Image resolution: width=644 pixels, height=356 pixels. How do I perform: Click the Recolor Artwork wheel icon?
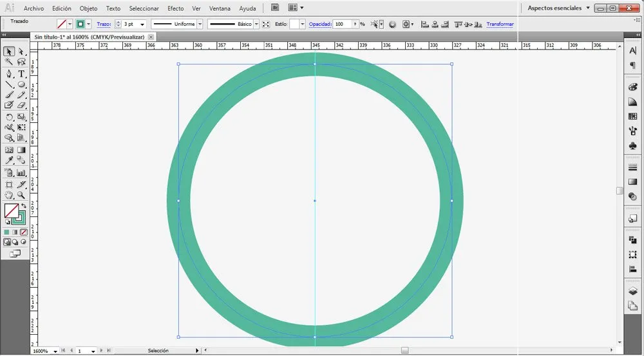pos(391,24)
